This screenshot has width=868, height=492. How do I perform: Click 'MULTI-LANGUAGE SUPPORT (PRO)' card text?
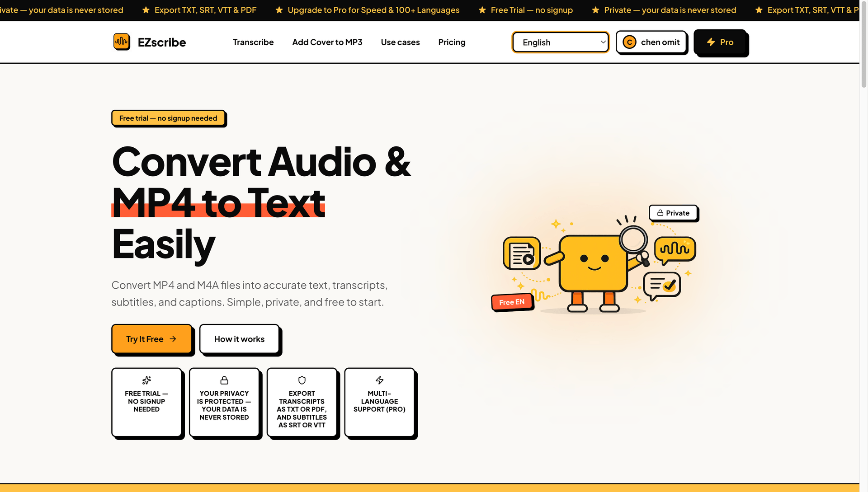(380, 401)
